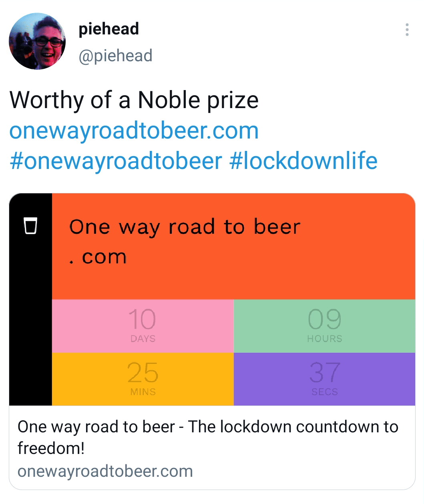Click the tweet text 'Worthy of a Noble prize'
The width and height of the screenshot is (424, 504).
click(x=134, y=100)
